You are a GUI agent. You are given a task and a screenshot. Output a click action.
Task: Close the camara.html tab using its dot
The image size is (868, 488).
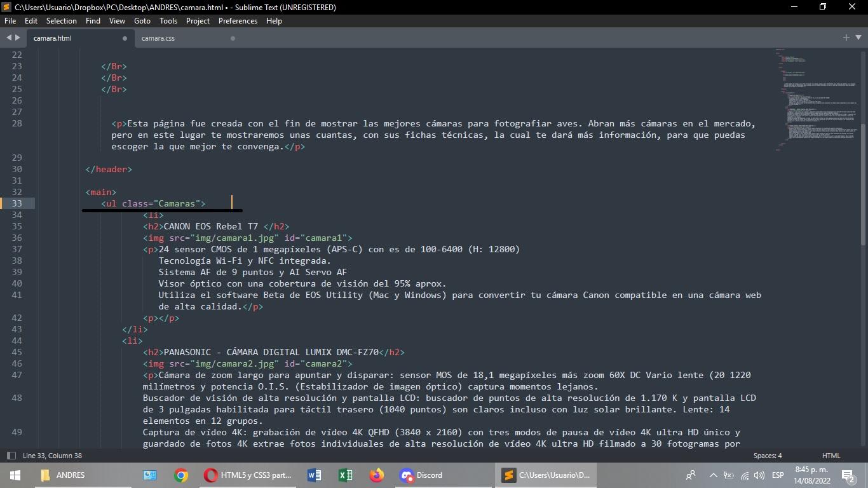coord(125,38)
